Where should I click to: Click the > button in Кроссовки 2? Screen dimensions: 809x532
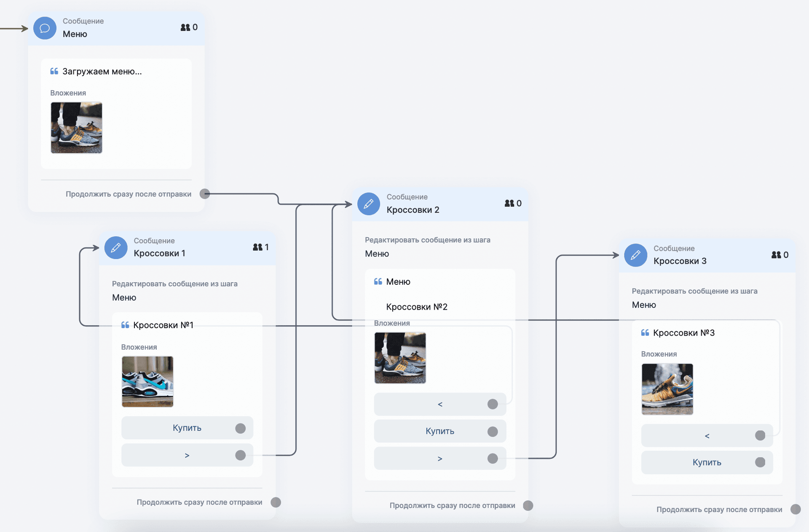tap(439, 459)
